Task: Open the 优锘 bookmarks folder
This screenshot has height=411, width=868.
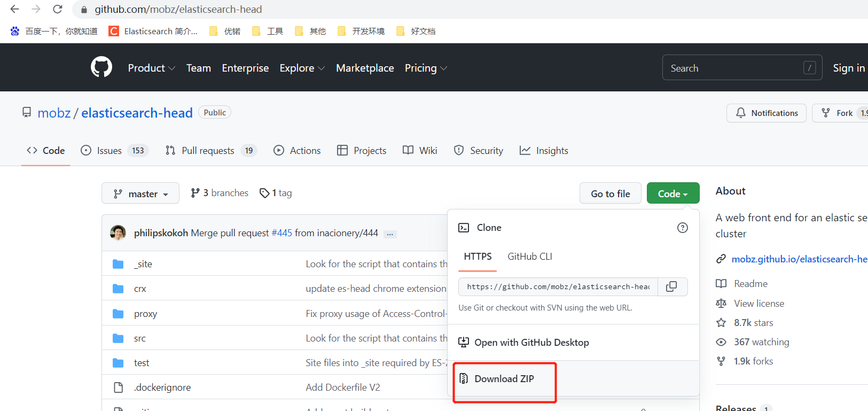Action: (225, 31)
